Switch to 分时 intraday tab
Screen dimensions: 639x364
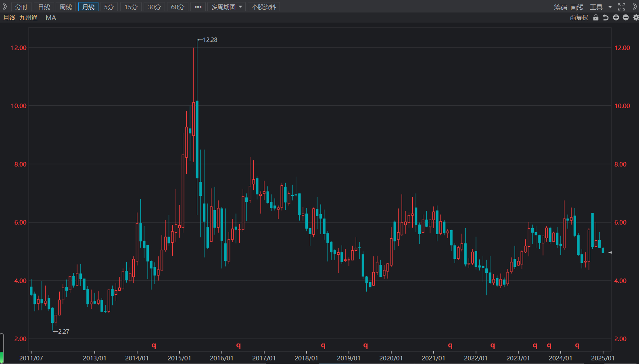[21, 7]
